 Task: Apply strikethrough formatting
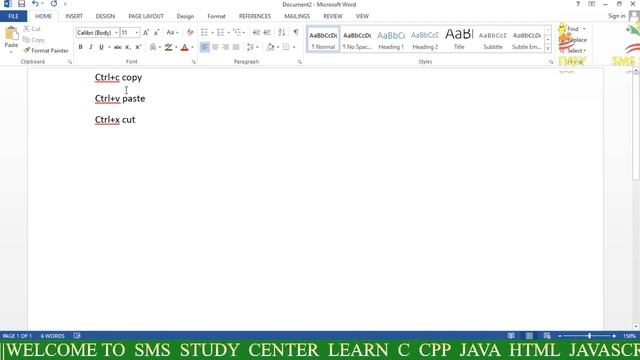(118, 47)
